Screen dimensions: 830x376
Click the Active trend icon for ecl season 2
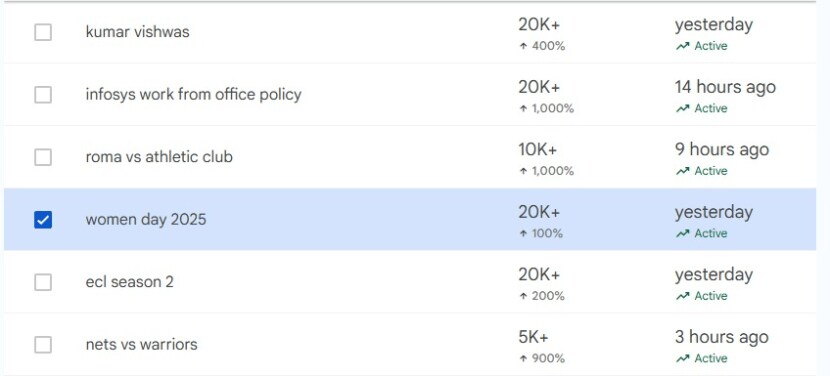pyautogui.click(x=682, y=296)
